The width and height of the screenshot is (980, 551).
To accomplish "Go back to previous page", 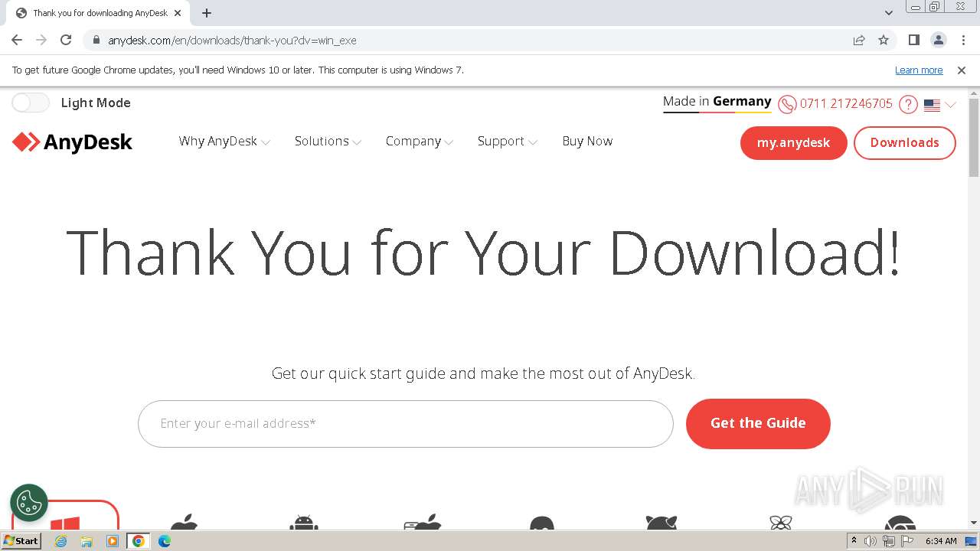I will 17,40.
